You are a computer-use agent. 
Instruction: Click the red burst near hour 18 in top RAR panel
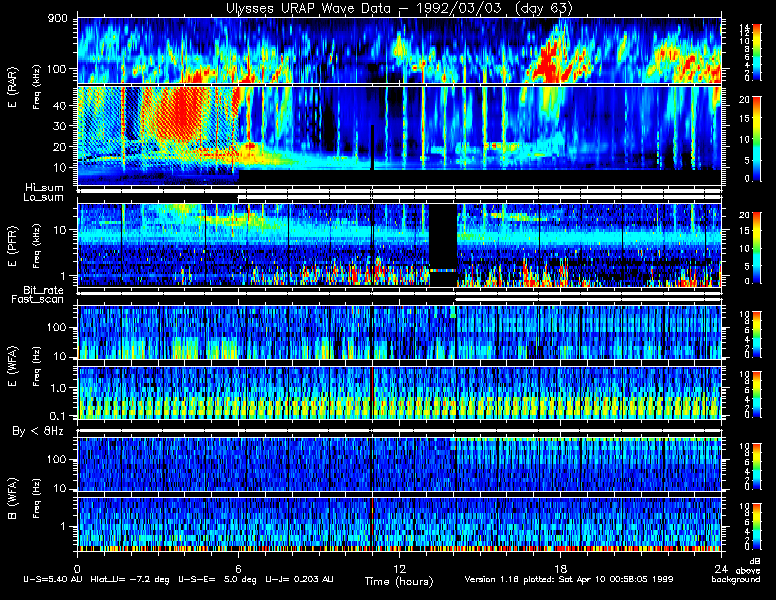tap(550, 62)
